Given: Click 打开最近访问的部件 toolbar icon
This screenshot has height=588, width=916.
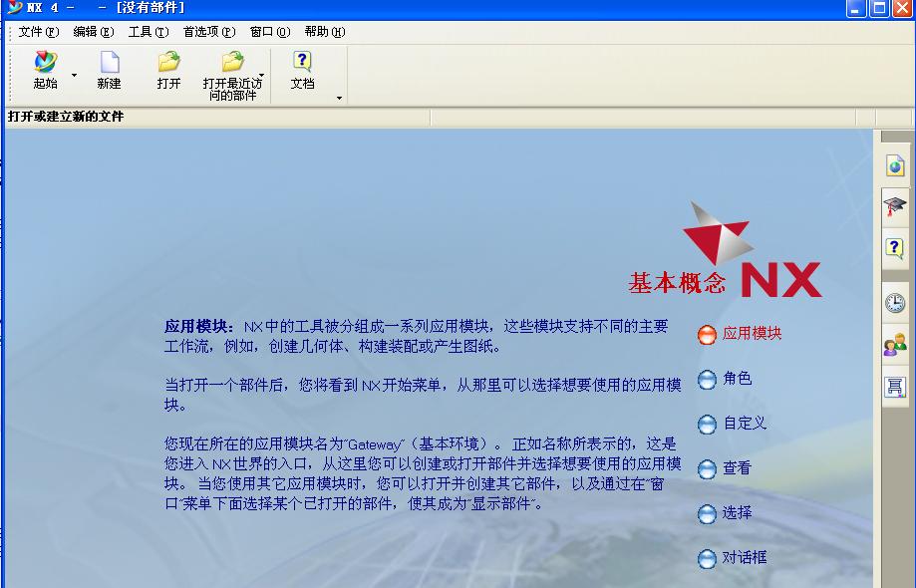Looking at the screenshot, I should (x=232, y=76).
